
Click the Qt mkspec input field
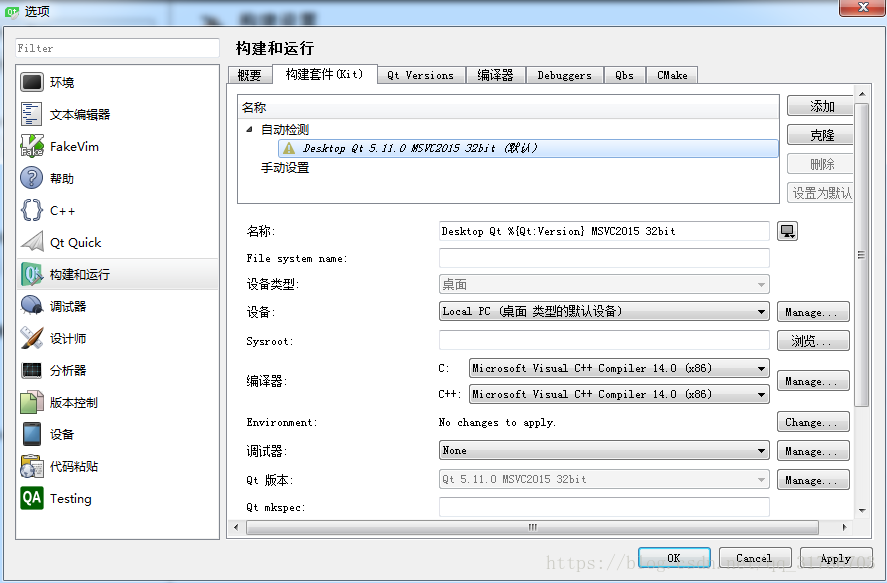click(604, 507)
